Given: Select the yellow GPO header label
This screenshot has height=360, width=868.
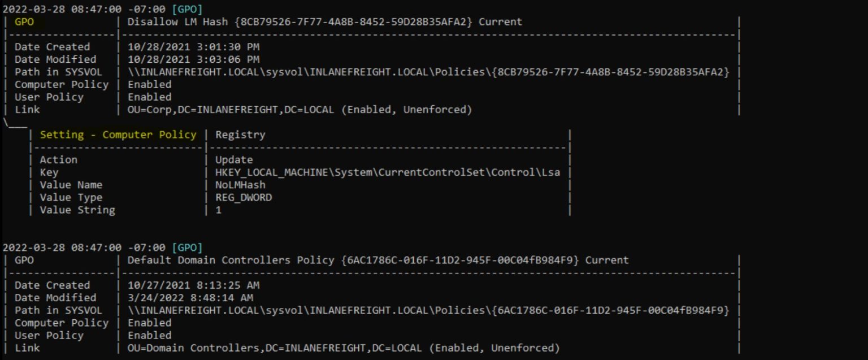Looking at the screenshot, I should coord(24,22).
